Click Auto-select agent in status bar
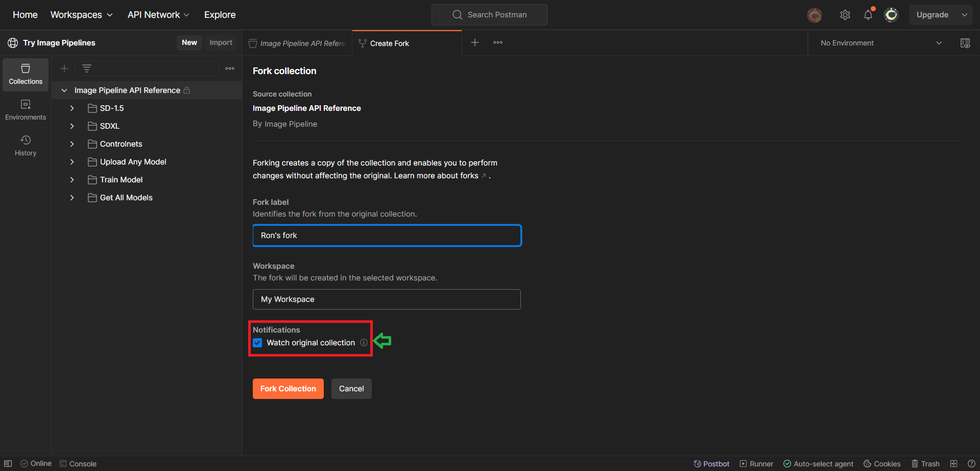 point(818,463)
